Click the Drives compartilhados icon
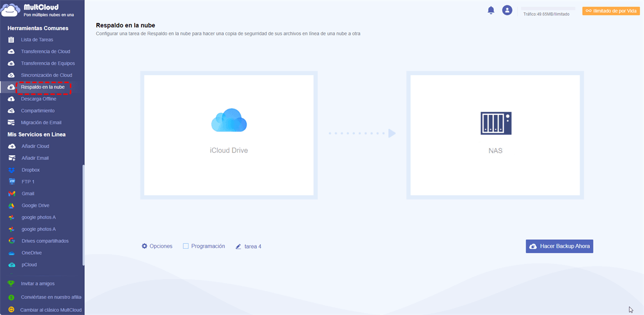The image size is (644, 315). click(11, 241)
